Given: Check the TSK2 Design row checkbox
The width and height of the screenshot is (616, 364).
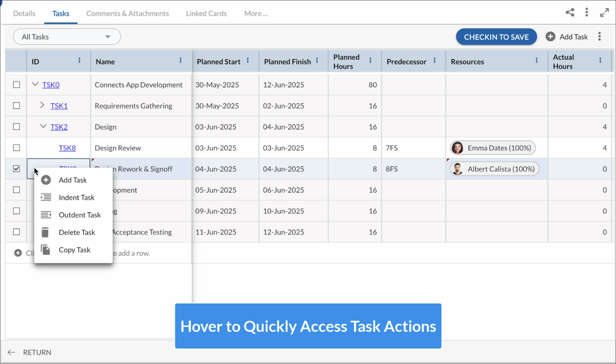Looking at the screenshot, I should 17,127.
